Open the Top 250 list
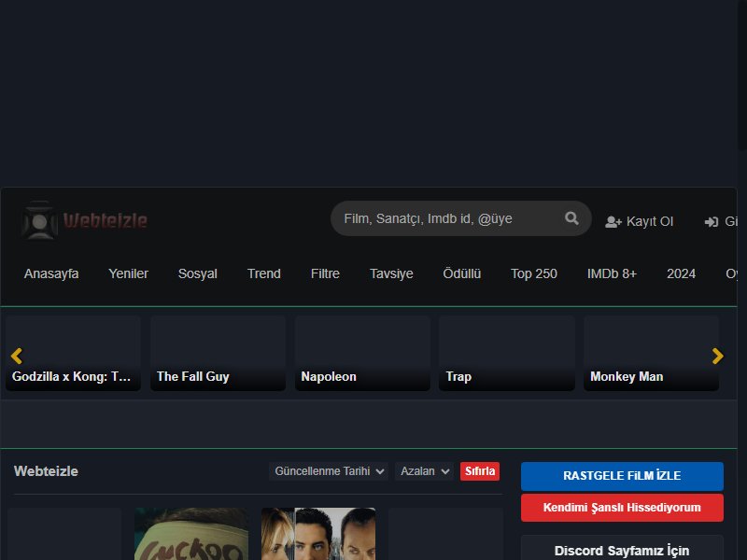The height and width of the screenshot is (560, 747). coord(534,273)
